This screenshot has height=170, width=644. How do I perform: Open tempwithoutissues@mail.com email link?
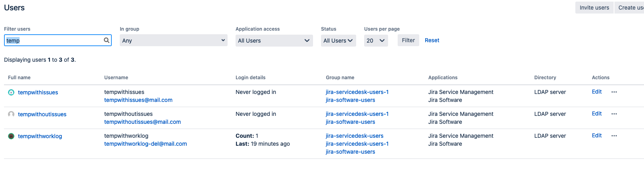tap(142, 122)
